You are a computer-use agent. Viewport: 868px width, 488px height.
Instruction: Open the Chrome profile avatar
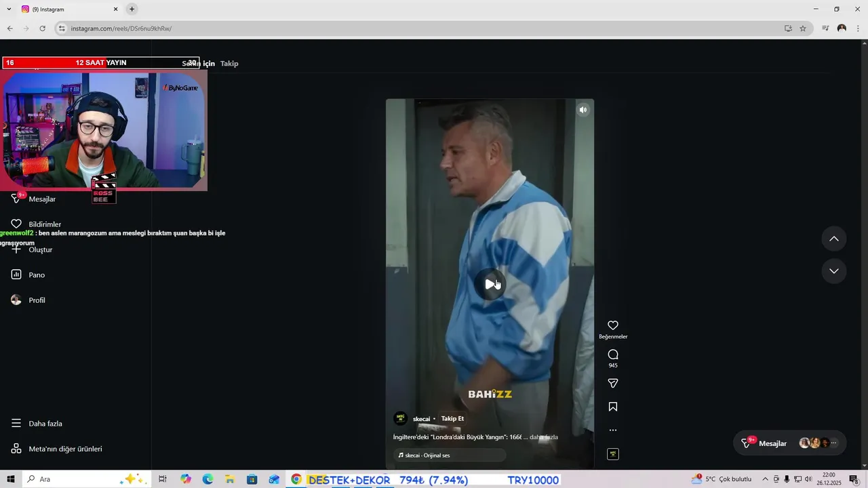tap(842, 28)
